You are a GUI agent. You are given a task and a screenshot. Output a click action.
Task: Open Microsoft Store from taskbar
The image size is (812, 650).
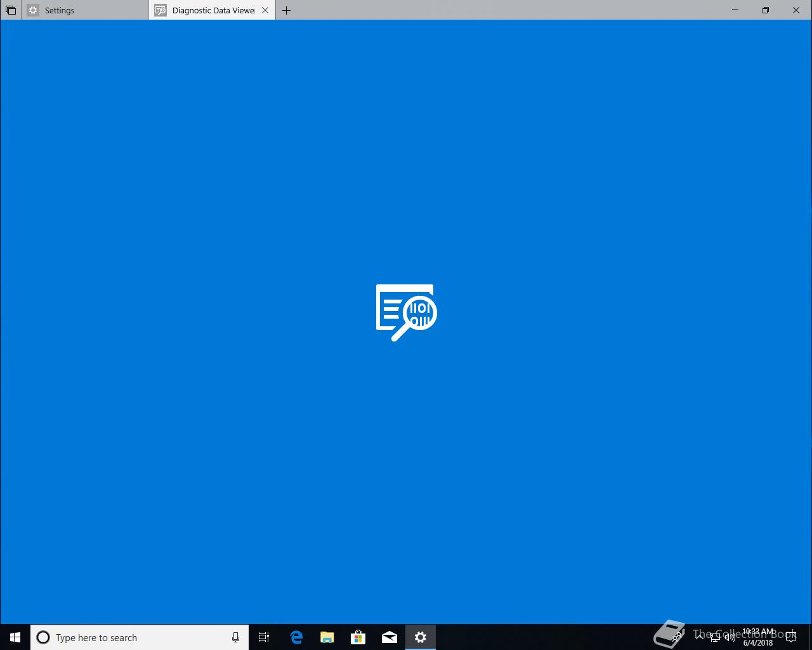(x=358, y=637)
